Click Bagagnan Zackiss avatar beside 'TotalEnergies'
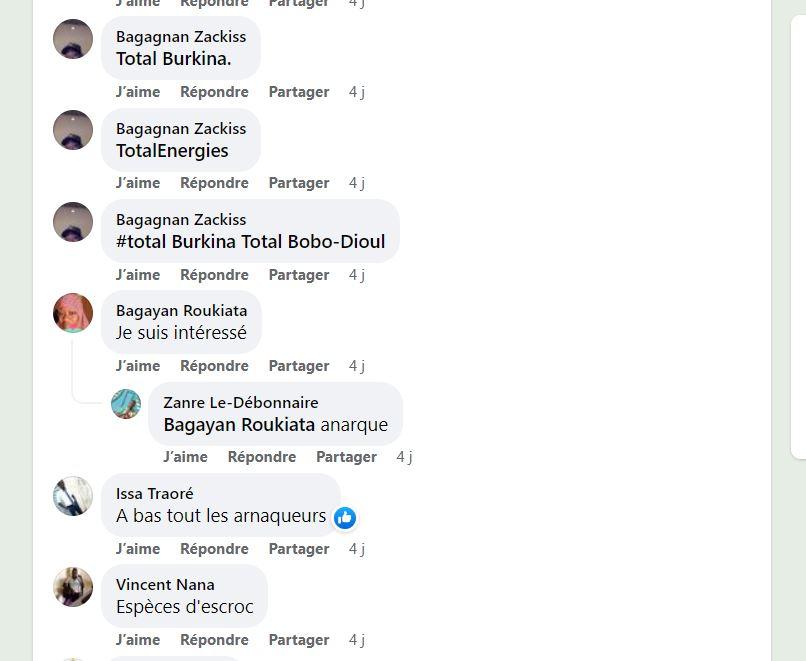The height and width of the screenshot is (661, 806). coord(73,130)
